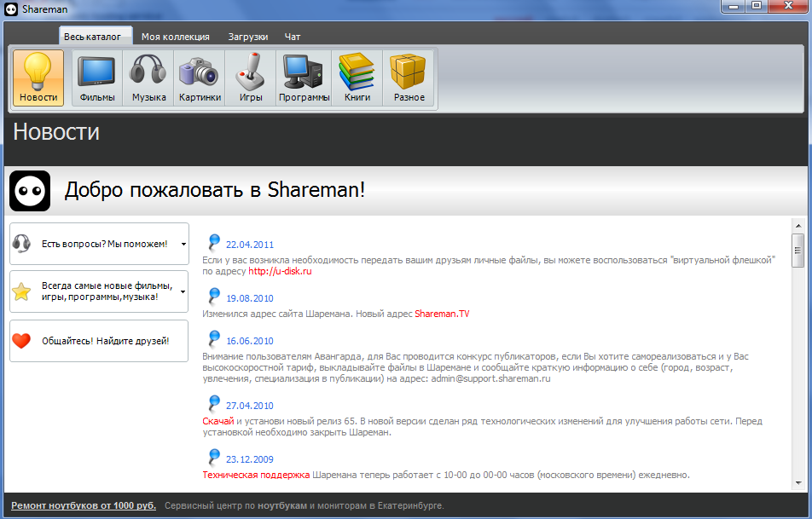Image resolution: width=812 pixels, height=519 pixels.
Task: Click admin@support.shareman.ru address text
Action: coord(490,378)
